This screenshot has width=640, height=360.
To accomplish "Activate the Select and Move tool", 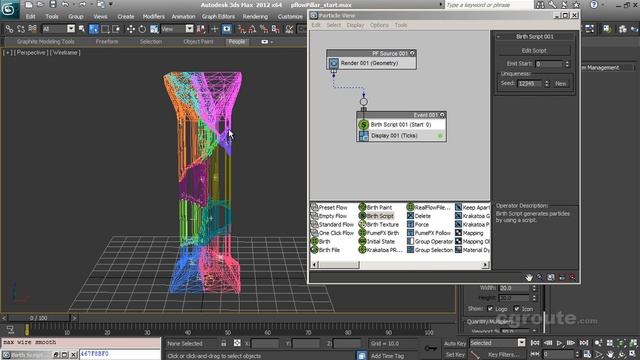I will (131, 29).
